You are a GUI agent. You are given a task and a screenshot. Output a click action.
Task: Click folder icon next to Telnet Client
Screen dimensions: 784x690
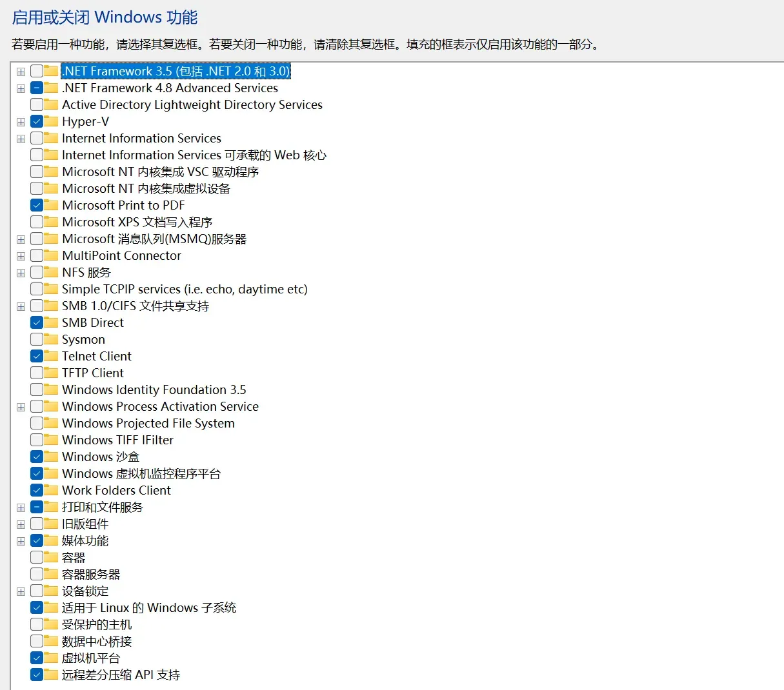(51, 356)
